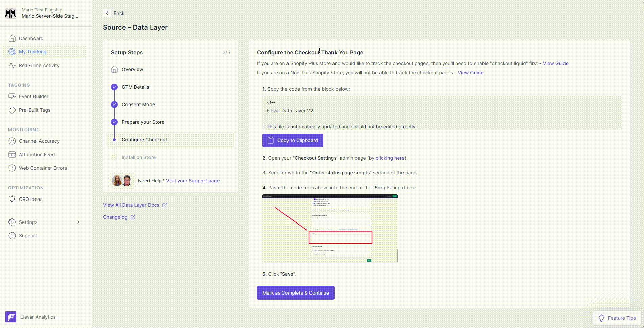The width and height of the screenshot is (644, 328).
Task: Click the support team avatars
Action: 122,181
